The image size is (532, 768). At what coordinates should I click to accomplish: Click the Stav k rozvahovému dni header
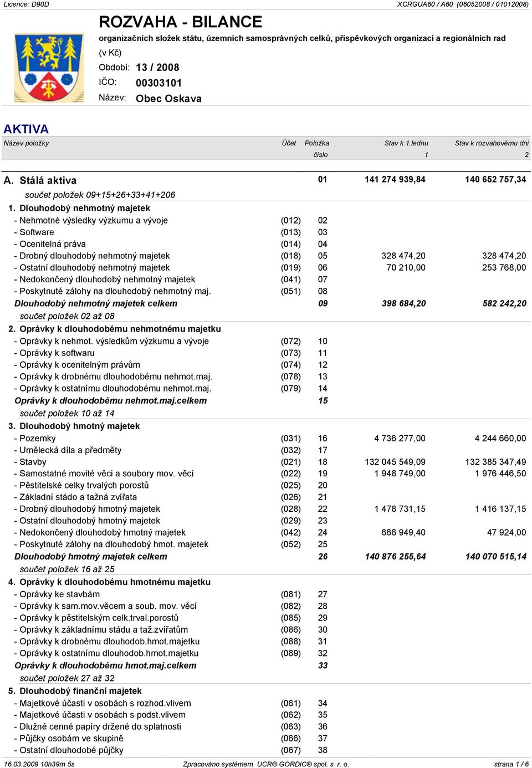click(492, 143)
